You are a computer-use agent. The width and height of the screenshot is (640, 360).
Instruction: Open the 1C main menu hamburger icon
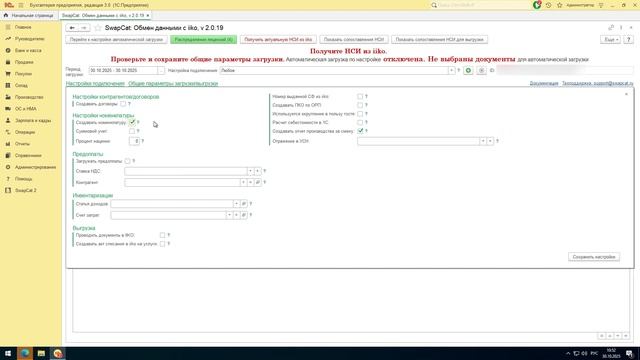click(x=21, y=5)
